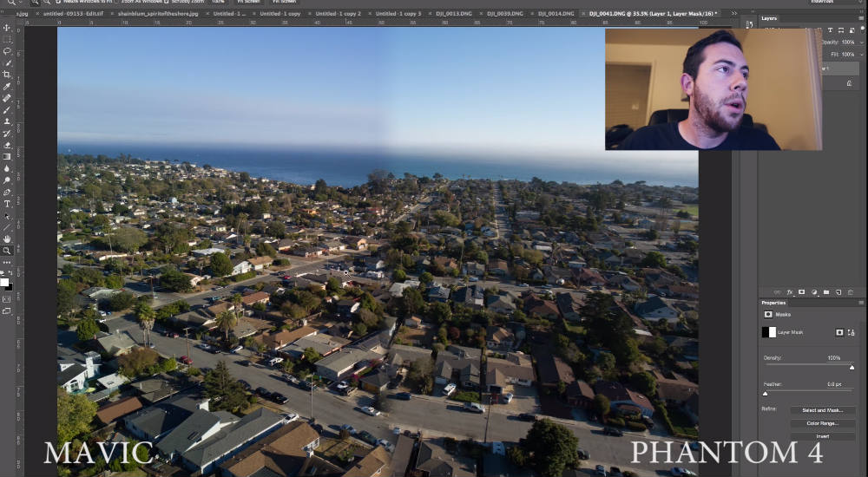Select the Path Selection tool
This screenshot has width=868, height=477.
click(x=7, y=216)
